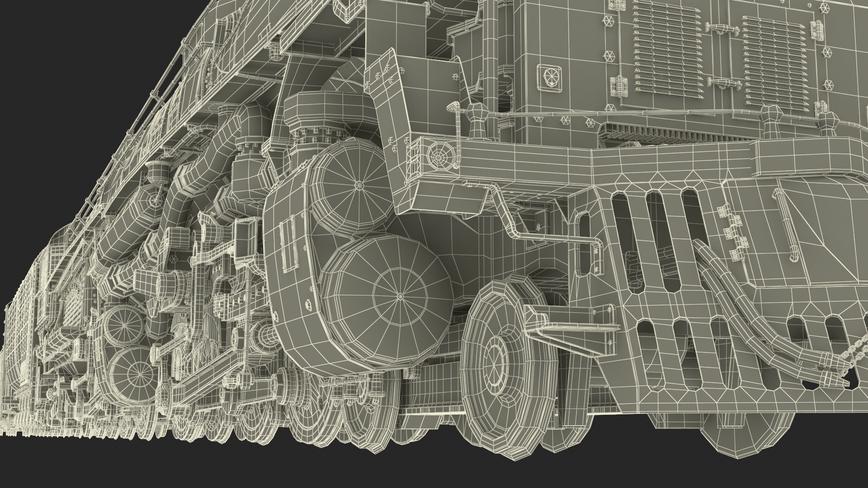Click the lower large round cylinder cover
The width and height of the screenshot is (868, 488).
click(400, 296)
